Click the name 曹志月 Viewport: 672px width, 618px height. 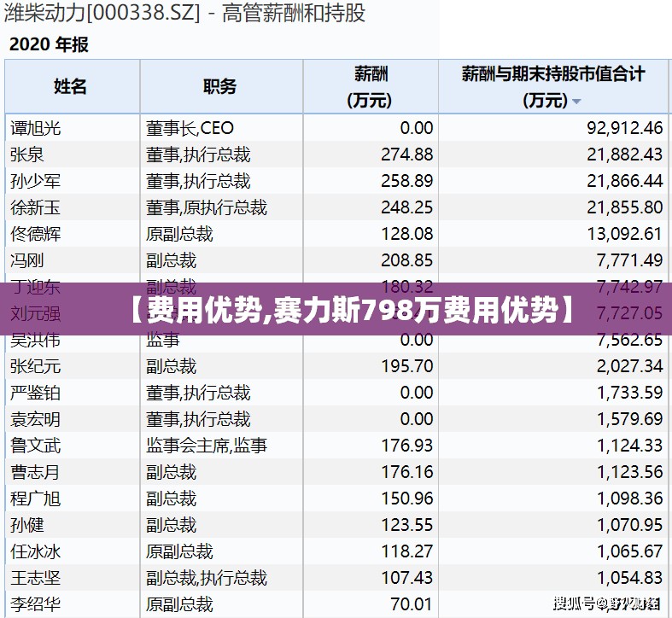(36, 472)
